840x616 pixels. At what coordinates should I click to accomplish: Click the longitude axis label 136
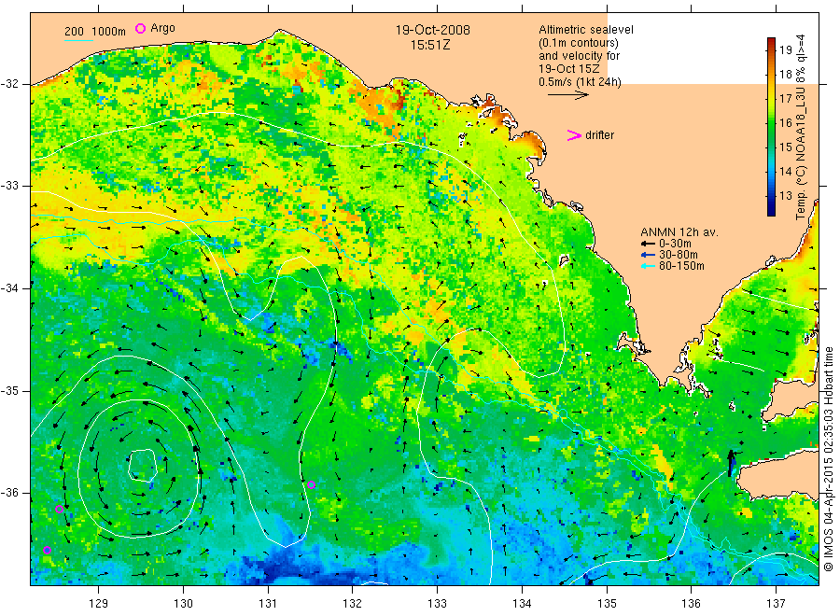click(x=691, y=604)
